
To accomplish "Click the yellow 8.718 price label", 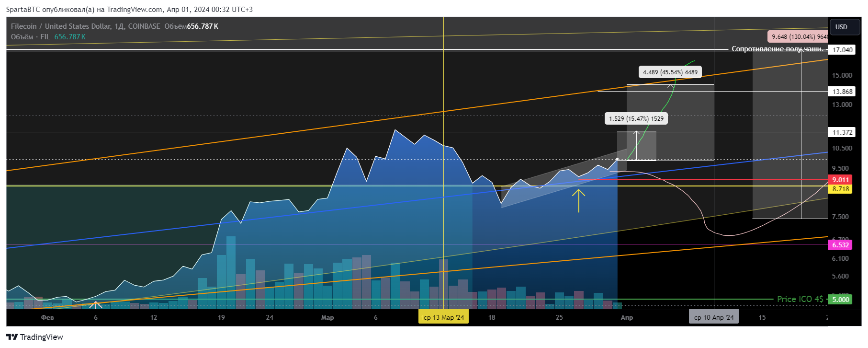I will 840,189.
